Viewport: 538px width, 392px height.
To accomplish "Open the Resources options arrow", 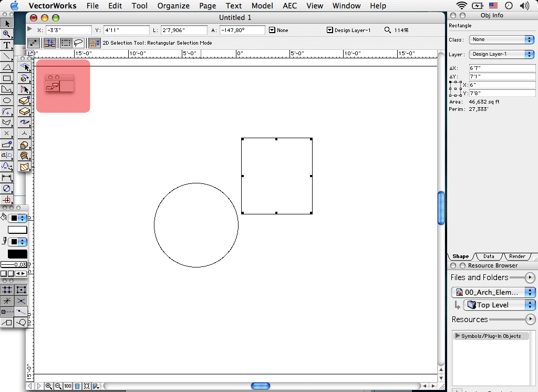I will [531, 319].
